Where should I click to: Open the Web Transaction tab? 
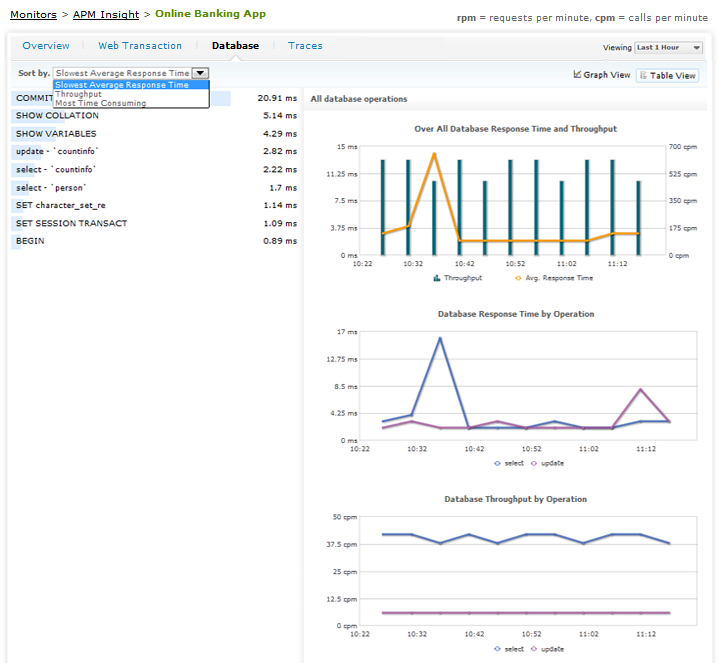click(140, 46)
